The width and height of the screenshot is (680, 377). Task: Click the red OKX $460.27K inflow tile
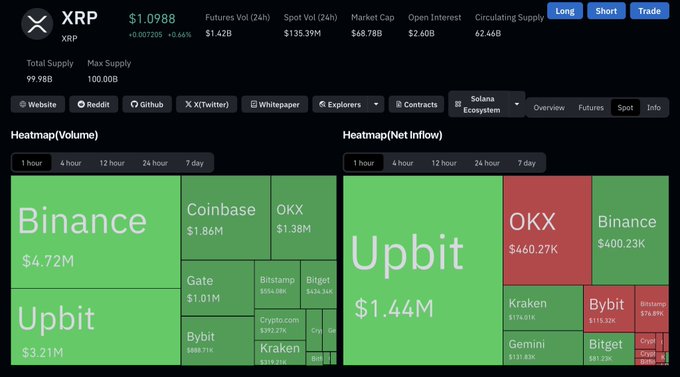(x=547, y=230)
